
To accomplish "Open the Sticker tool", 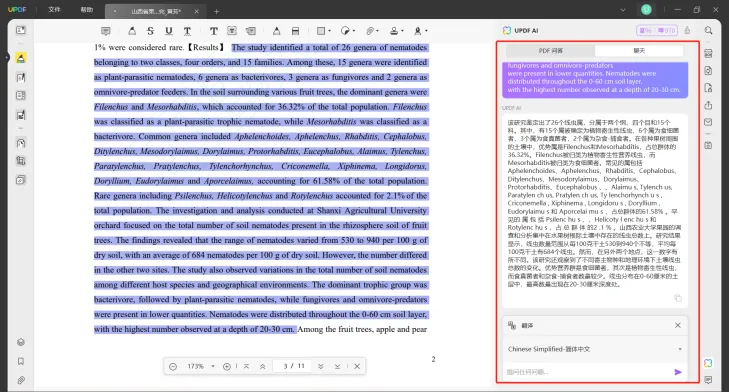I will click(x=345, y=31).
